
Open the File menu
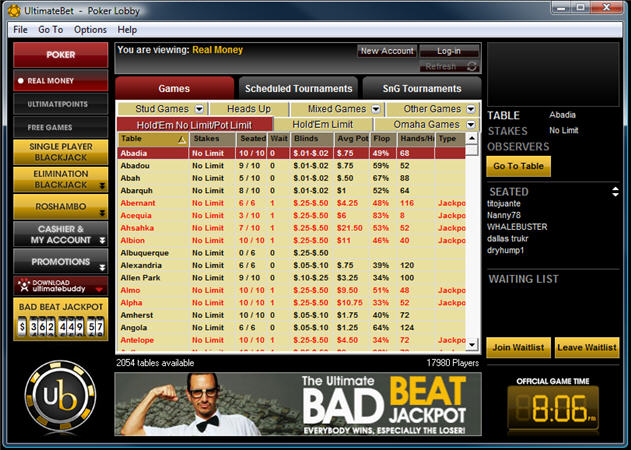(20, 30)
